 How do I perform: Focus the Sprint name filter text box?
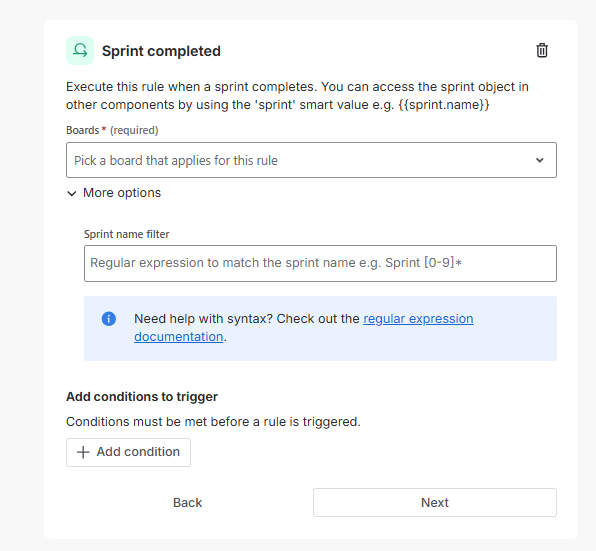click(x=320, y=263)
